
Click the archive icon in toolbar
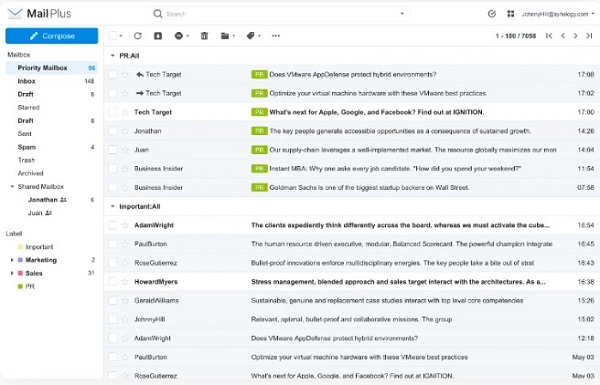point(158,36)
